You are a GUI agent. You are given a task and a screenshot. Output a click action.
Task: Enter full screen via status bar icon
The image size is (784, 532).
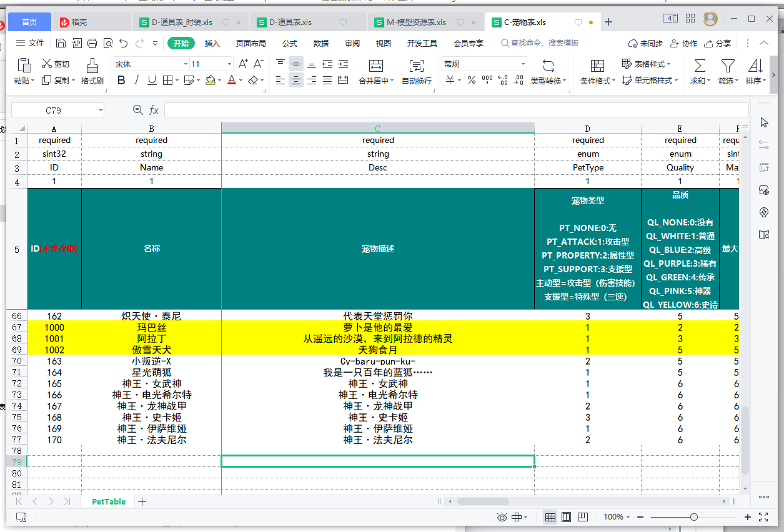[x=763, y=517]
